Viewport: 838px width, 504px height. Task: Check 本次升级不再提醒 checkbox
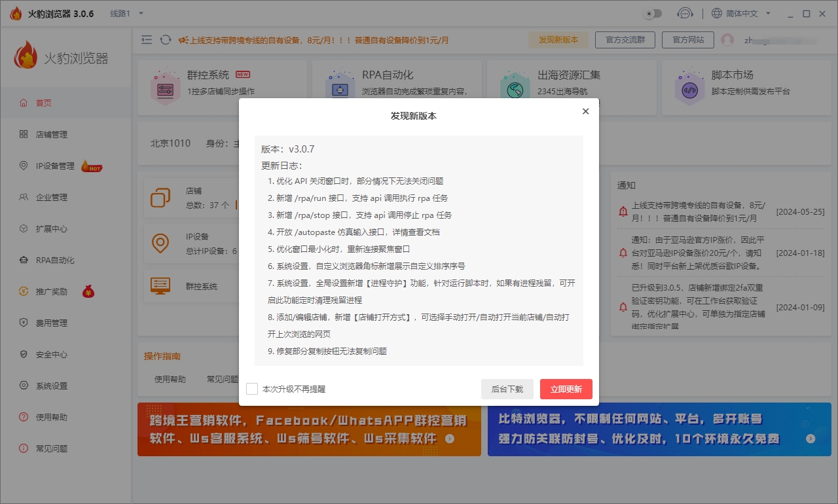click(x=252, y=389)
